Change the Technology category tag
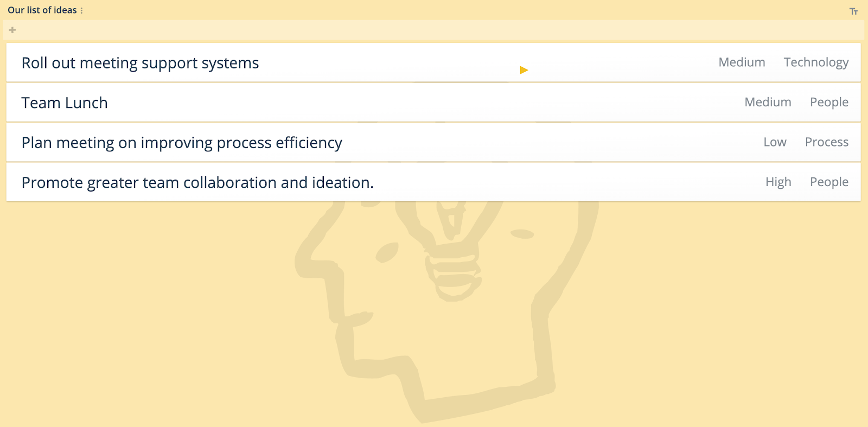The width and height of the screenshot is (868, 427). tap(816, 62)
